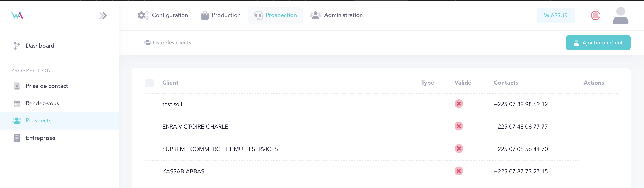This screenshot has height=188, width=644.
Task: Open notifications bell icon
Action: click(595, 15)
